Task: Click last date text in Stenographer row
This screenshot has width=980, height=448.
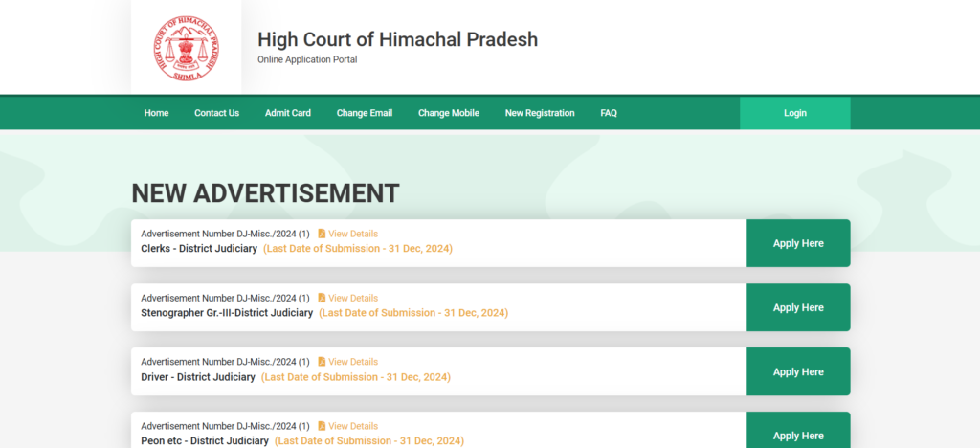Action: [413, 313]
